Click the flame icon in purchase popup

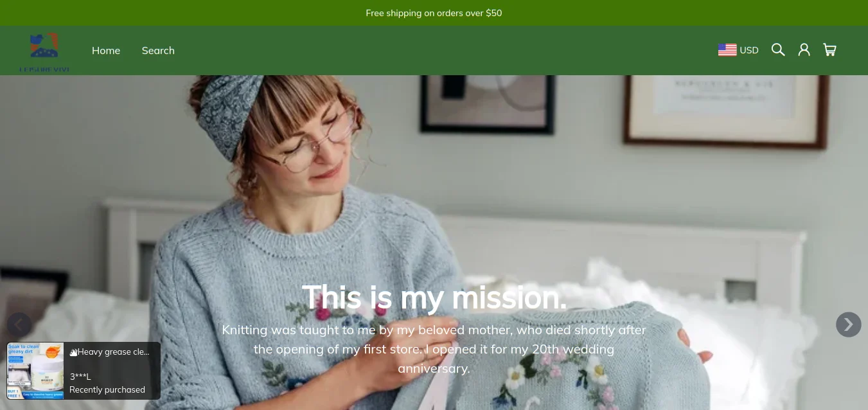tap(73, 352)
